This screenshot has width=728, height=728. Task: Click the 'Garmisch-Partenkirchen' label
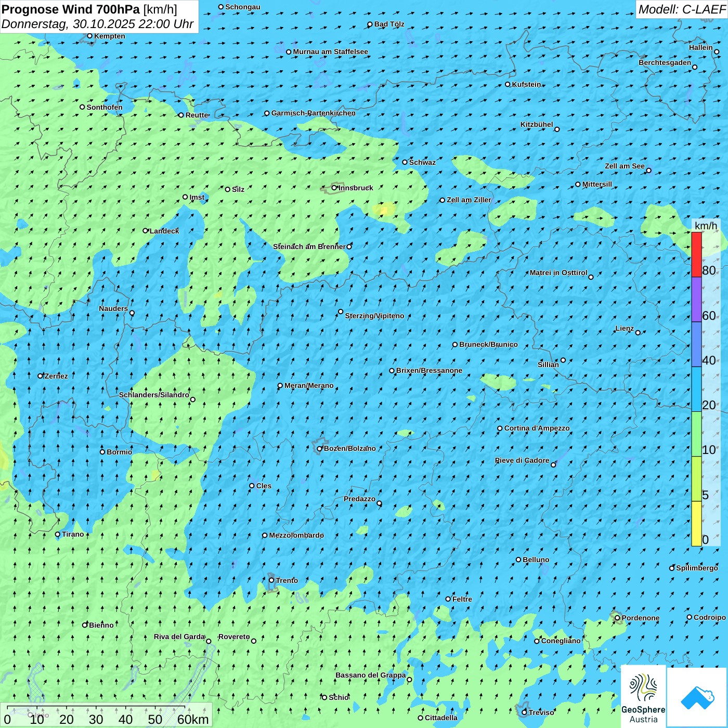(x=314, y=113)
